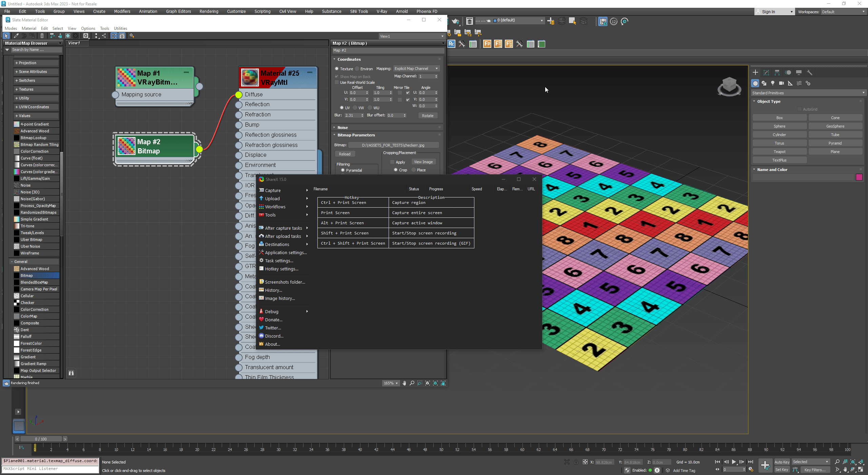Click the View Image button
This screenshot has width=868, height=475.
[423, 162]
